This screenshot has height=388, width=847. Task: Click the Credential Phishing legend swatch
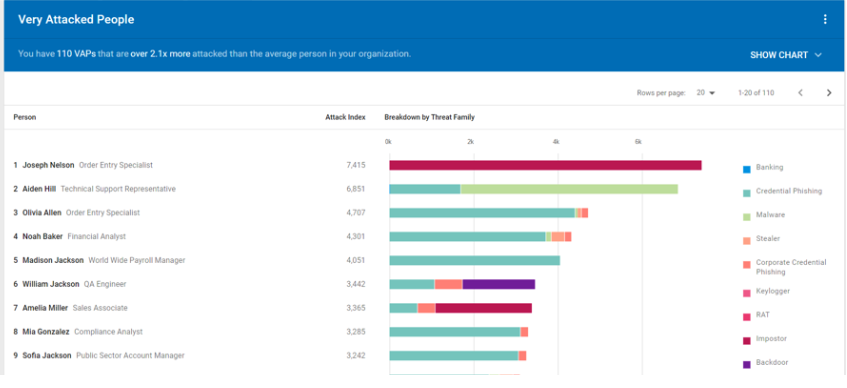(x=747, y=193)
